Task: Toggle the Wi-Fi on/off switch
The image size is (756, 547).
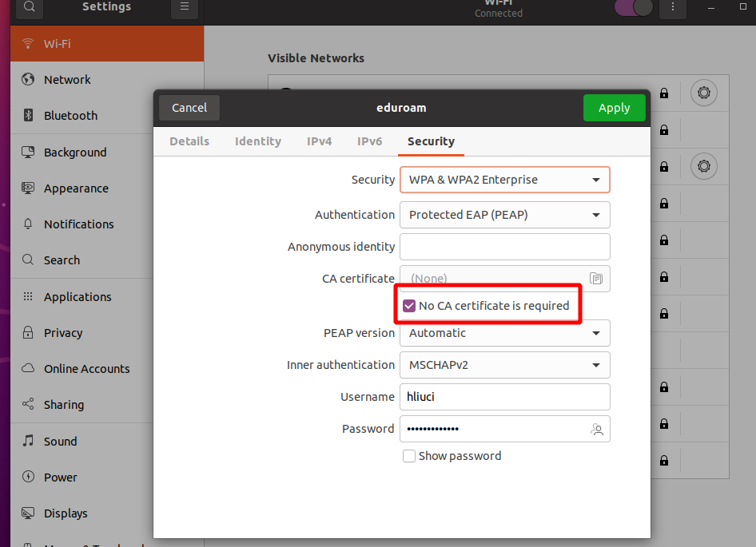Action: [634, 7]
